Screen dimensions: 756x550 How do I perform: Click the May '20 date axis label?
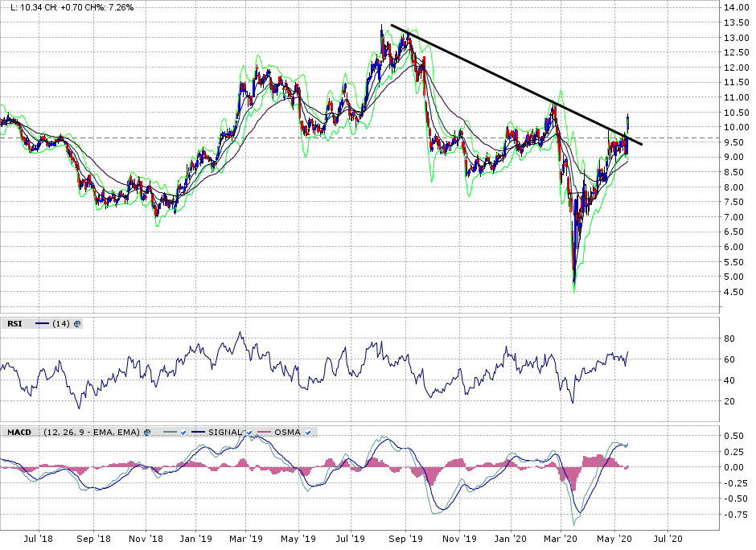click(614, 539)
